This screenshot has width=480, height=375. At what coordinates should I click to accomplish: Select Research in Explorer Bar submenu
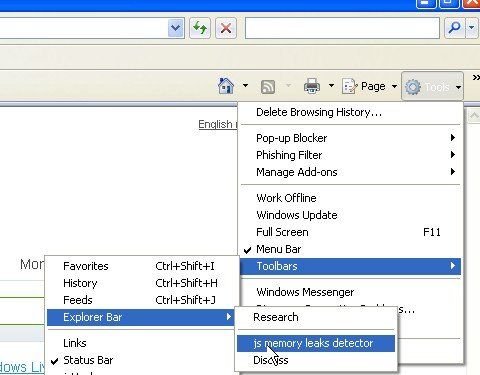click(x=316, y=317)
